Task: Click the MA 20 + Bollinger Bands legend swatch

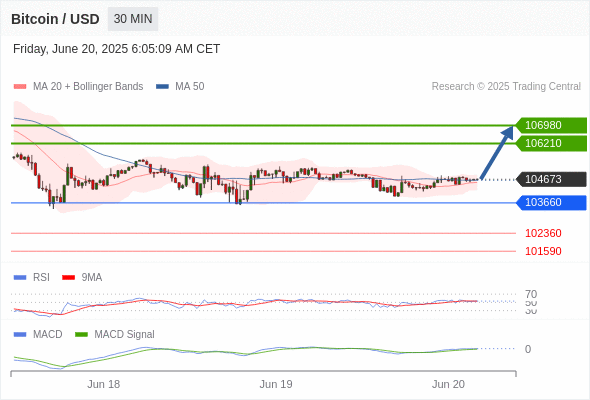Action: (20, 87)
